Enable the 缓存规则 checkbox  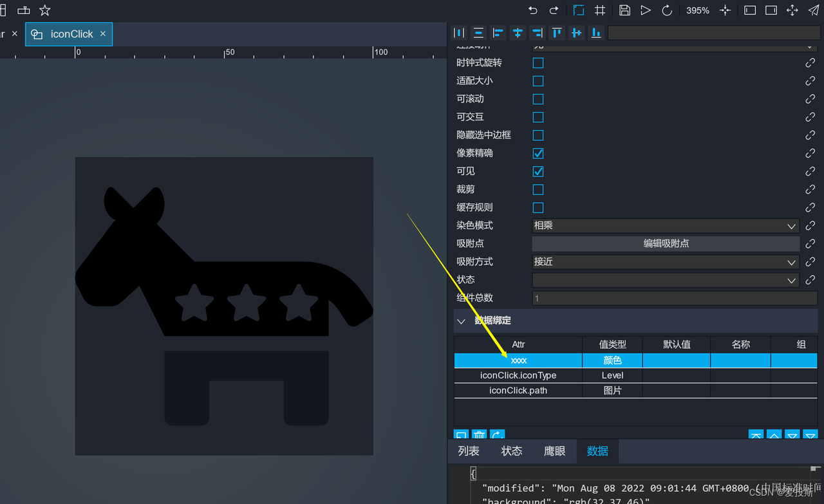click(538, 207)
